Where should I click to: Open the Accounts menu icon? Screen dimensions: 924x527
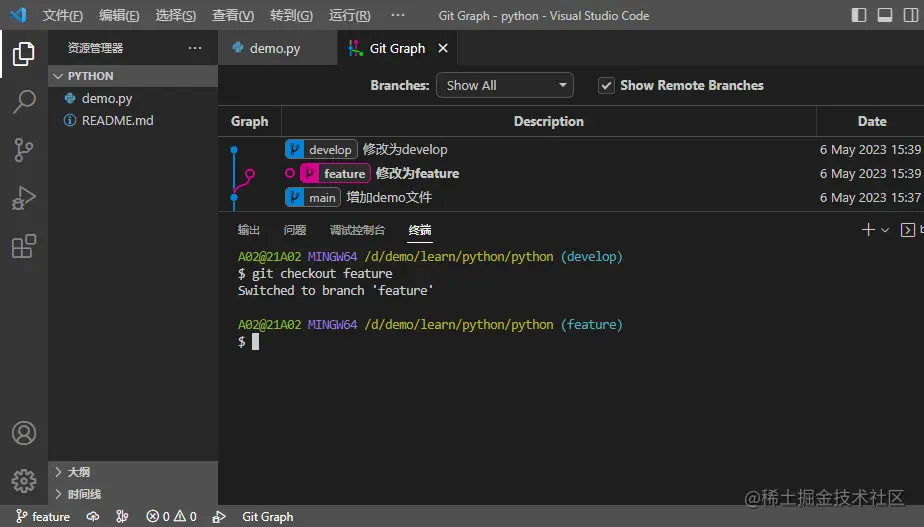pos(24,433)
